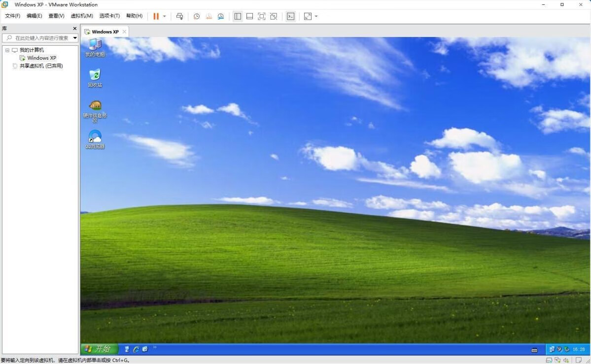Select Windows XP in library tree
This screenshot has height=364, width=591.
click(x=41, y=58)
